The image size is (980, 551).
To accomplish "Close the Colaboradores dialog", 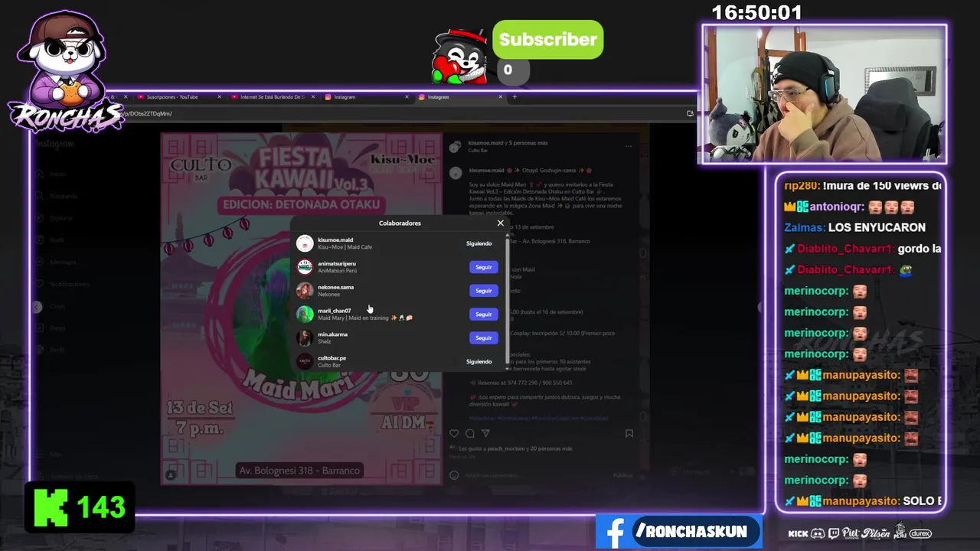I will [500, 223].
